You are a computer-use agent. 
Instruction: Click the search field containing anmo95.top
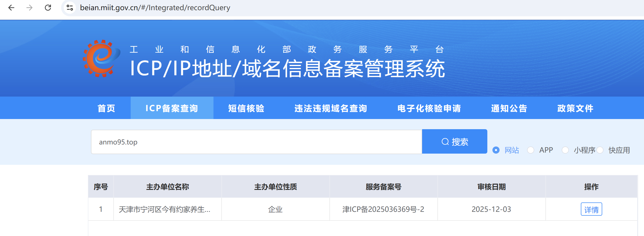click(x=257, y=142)
